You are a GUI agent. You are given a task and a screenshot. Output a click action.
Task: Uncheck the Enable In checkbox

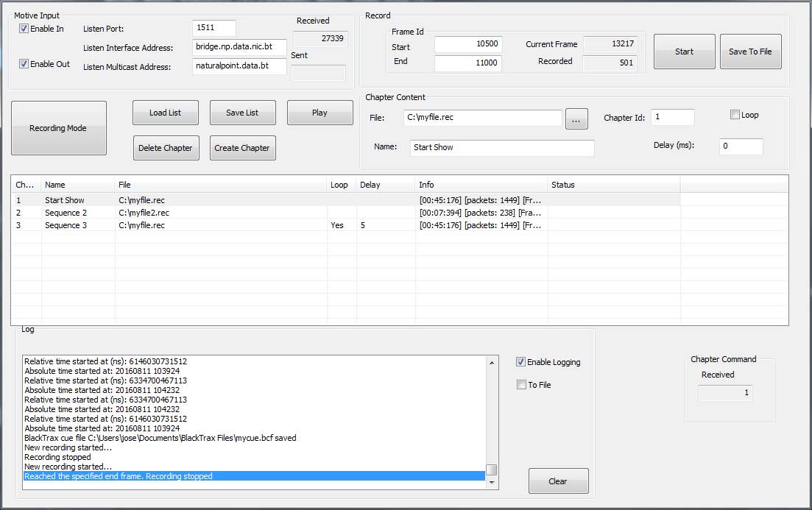click(24, 29)
